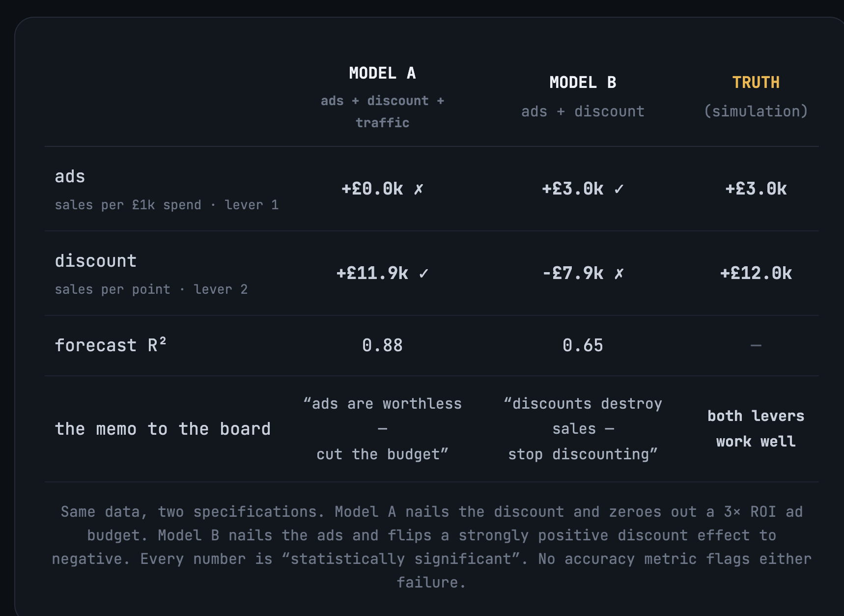Screen dimensions: 844x616
Task: Click "both levers work well" text
Action: [x=756, y=429]
